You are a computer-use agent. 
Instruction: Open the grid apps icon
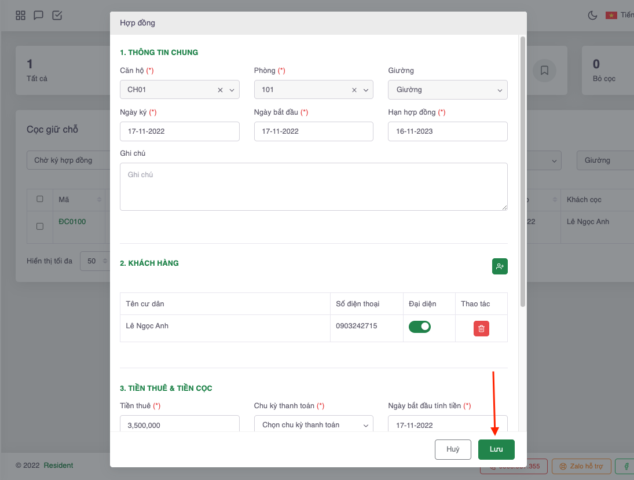tap(21, 15)
